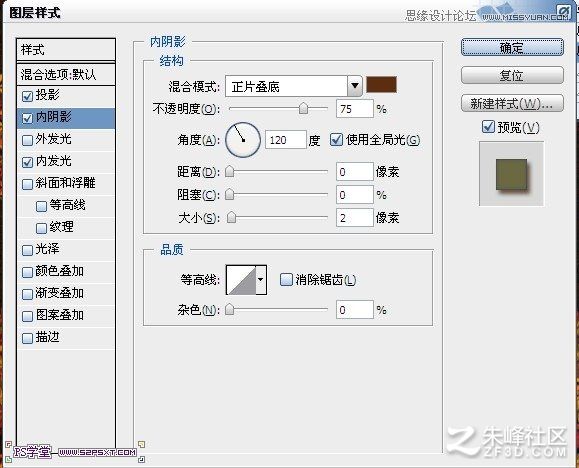Screen dimensions: 579x468
Task: Open the 混合模式 blend mode dropdown
Action: pyautogui.click(x=294, y=87)
